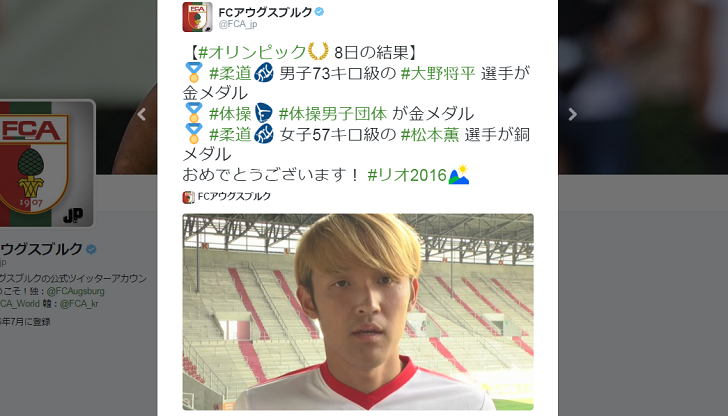The height and width of the screenshot is (416, 728).
Task: Click the verified badge beside tweet author name
Action: [319, 12]
